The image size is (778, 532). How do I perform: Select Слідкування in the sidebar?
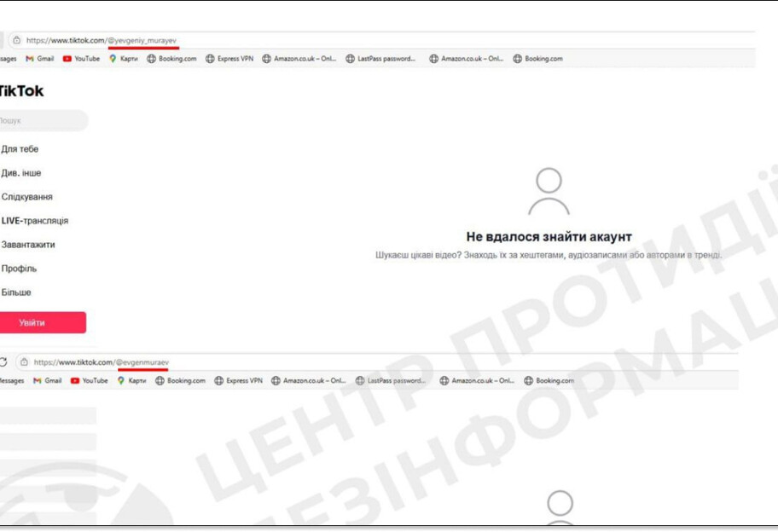coord(26,197)
